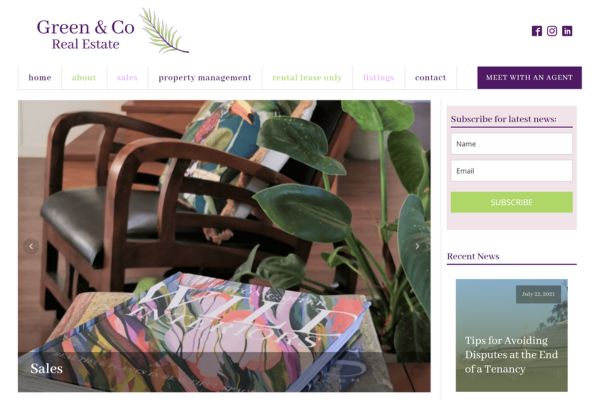The image size is (600, 400).
Task: View the listings menu item
Action: pos(378,78)
